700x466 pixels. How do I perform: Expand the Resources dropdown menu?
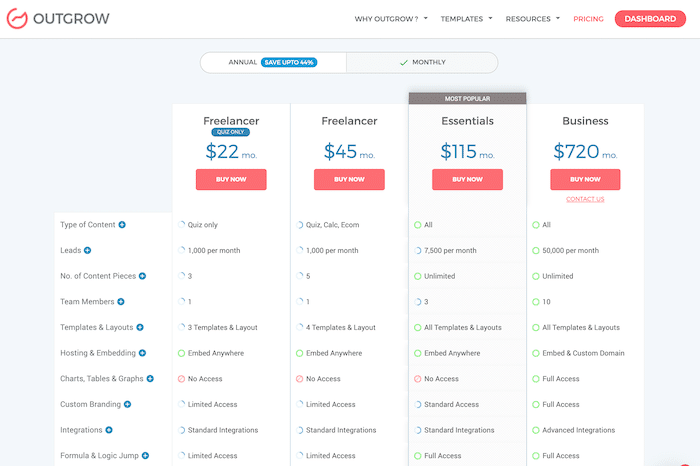pyautogui.click(x=533, y=19)
